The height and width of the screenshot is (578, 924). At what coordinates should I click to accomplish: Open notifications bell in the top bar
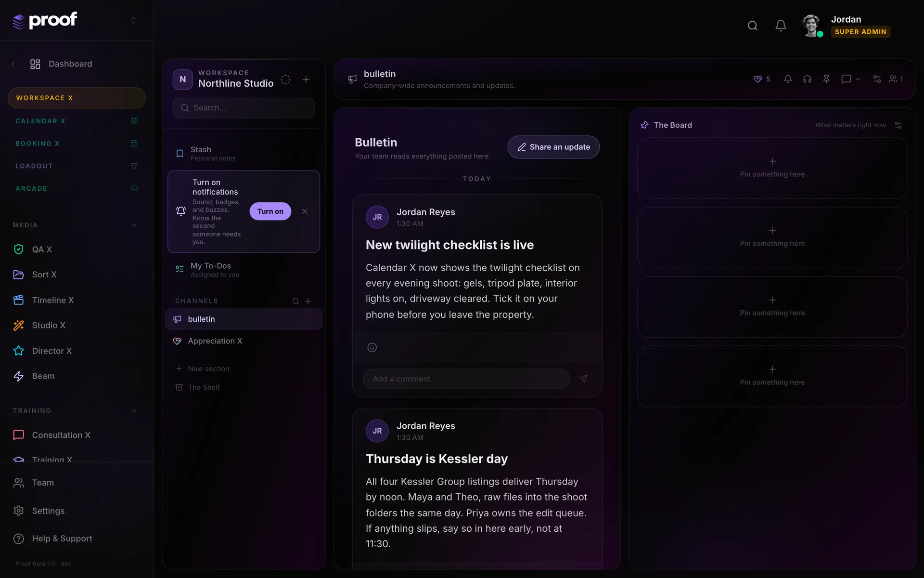[781, 26]
